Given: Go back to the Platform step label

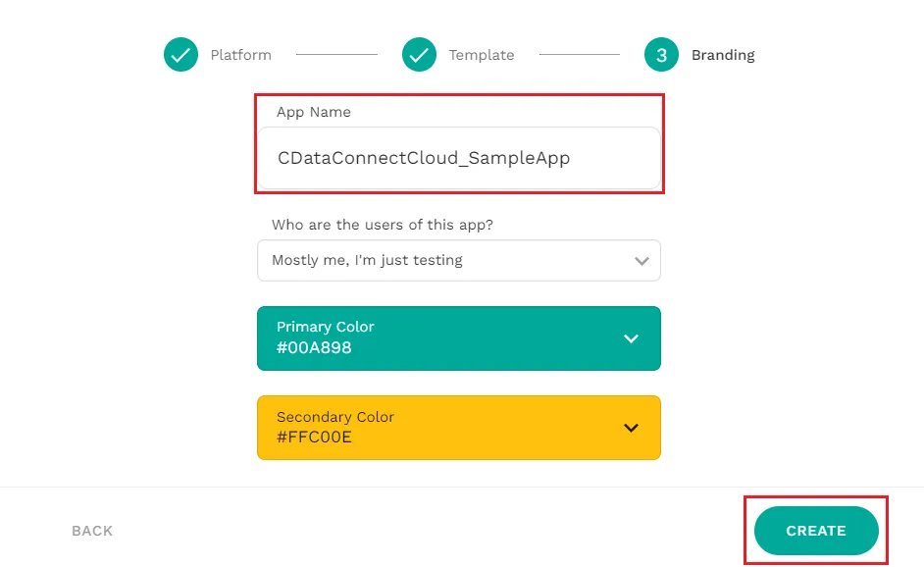Looking at the screenshot, I should (240, 55).
